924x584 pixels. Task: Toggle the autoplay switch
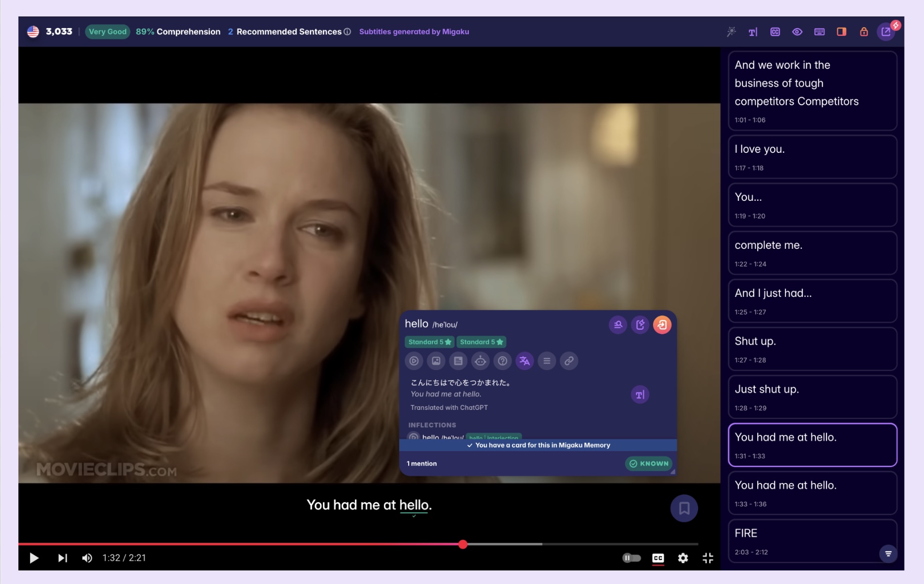(x=632, y=558)
